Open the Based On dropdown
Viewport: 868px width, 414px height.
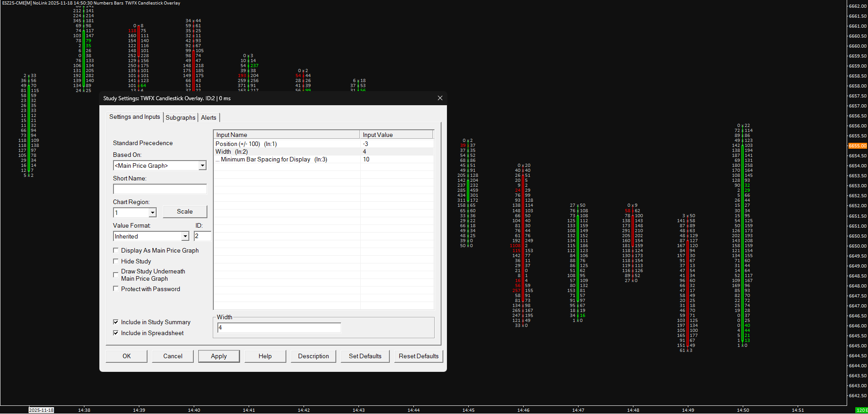[x=202, y=166]
